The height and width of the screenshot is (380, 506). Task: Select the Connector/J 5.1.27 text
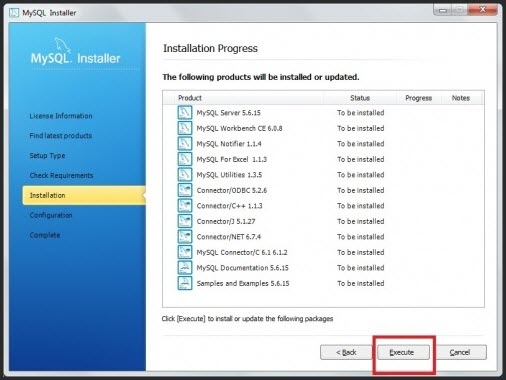tap(226, 221)
